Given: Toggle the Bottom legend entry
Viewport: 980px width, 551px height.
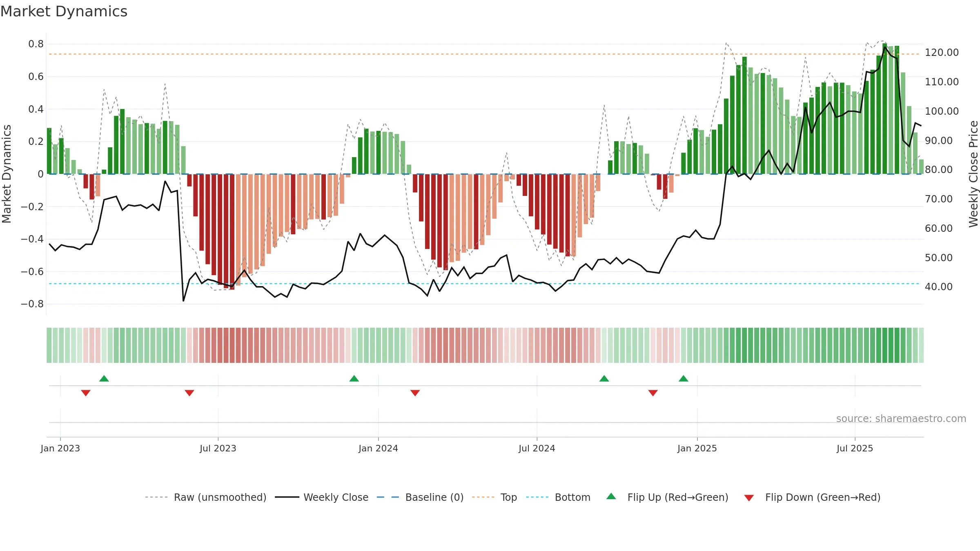Looking at the screenshot, I should 572,497.
